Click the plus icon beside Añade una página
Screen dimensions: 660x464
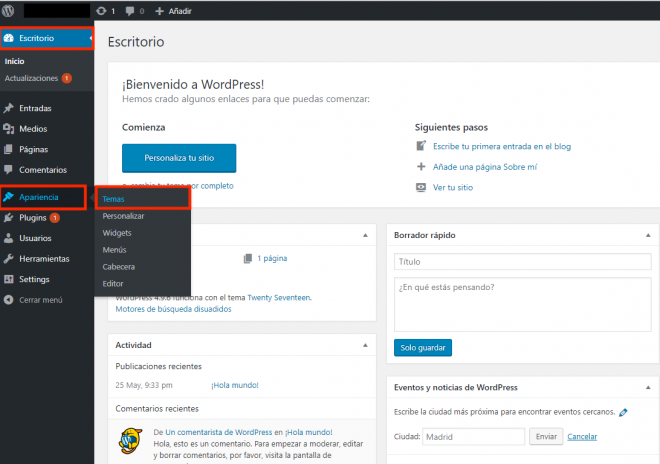pos(421,167)
